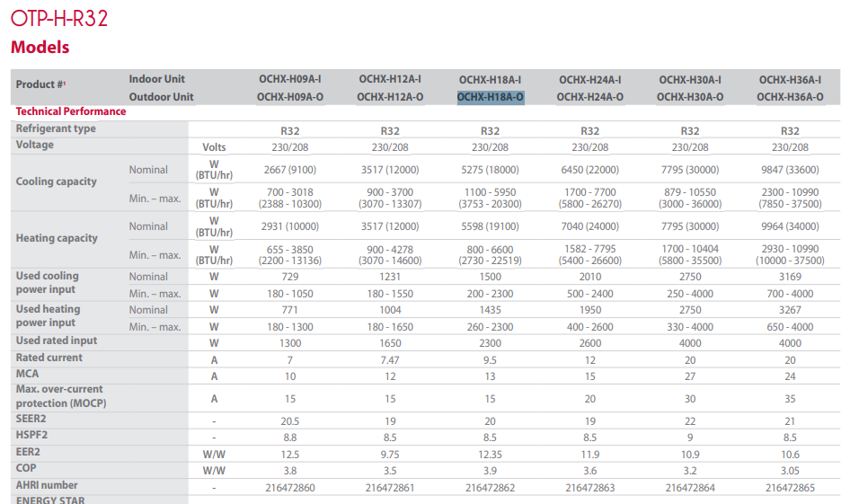
Task: Select the Cooling capacity row label
Action: click(x=56, y=181)
